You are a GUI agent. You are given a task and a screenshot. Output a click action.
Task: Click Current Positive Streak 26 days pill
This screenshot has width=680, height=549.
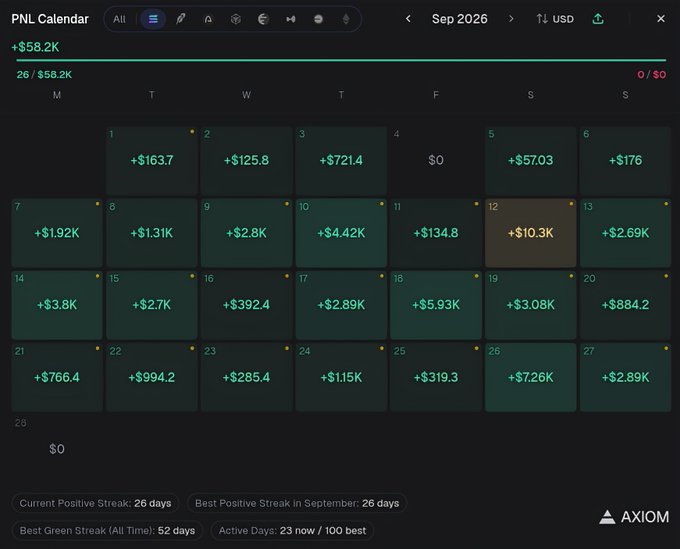pyautogui.click(x=95, y=503)
